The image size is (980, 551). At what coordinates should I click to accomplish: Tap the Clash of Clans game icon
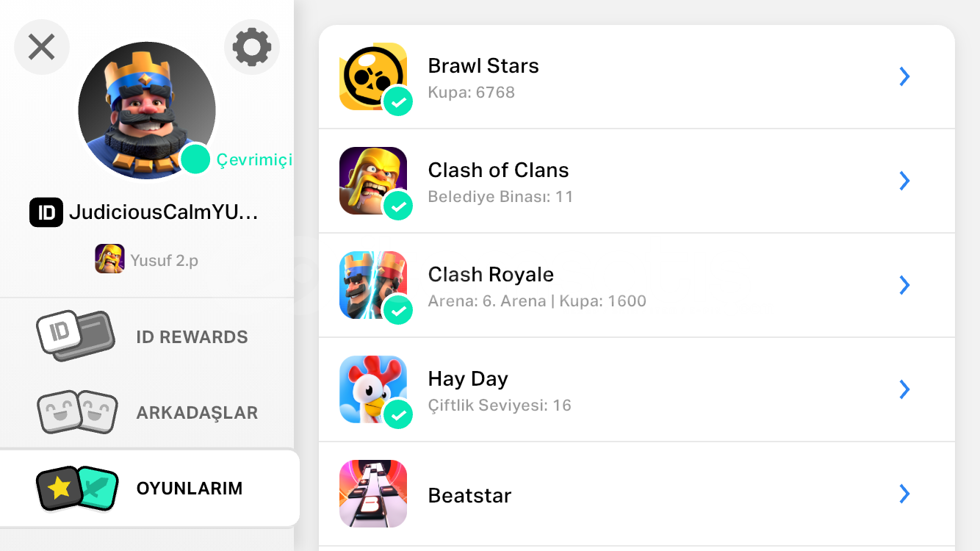[x=373, y=181]
